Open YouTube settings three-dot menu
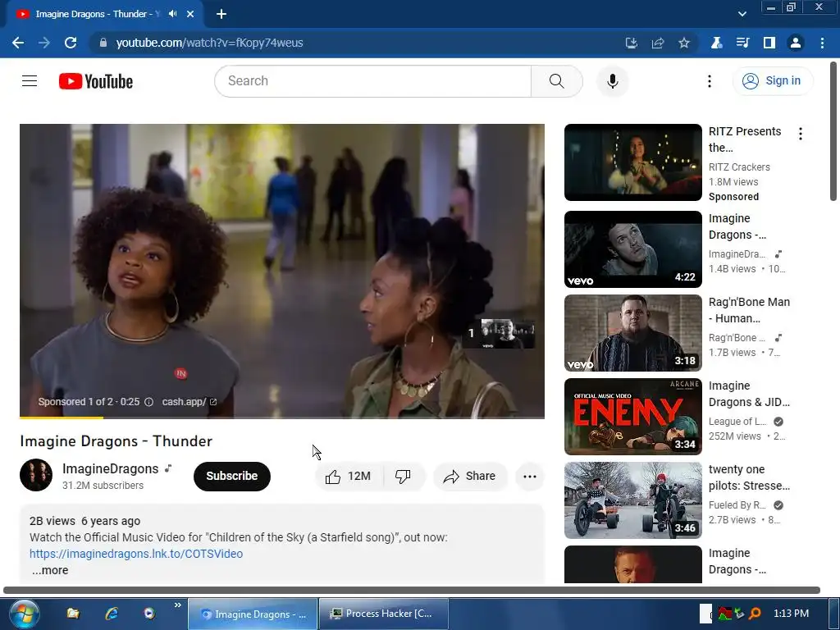This screenshot has width=840, height=630. pos(710,81)
